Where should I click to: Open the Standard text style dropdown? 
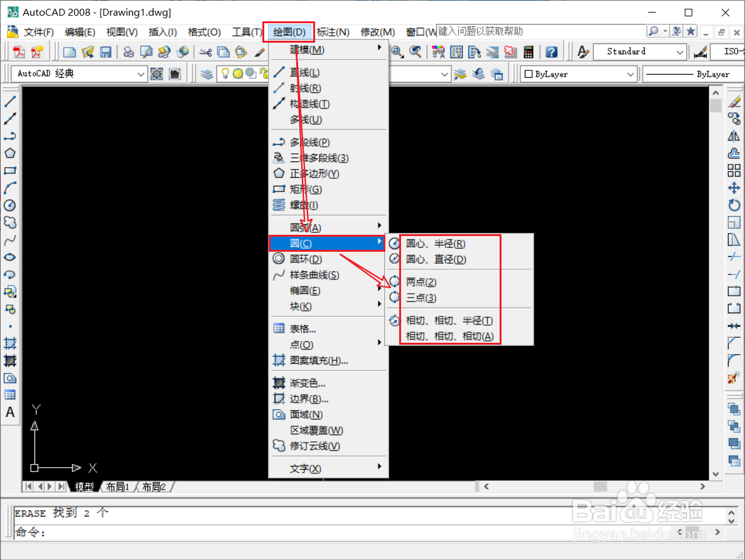click(x=640, y=51)
